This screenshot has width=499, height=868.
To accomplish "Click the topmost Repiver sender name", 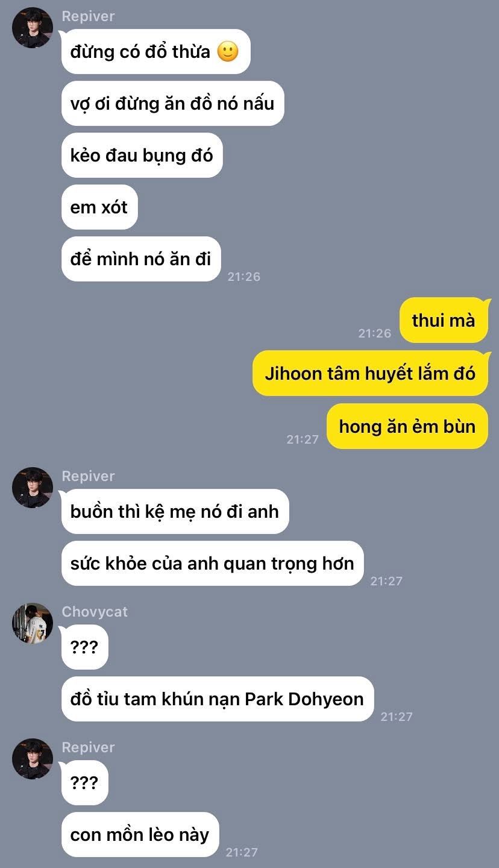I will (x=88, y=16).
